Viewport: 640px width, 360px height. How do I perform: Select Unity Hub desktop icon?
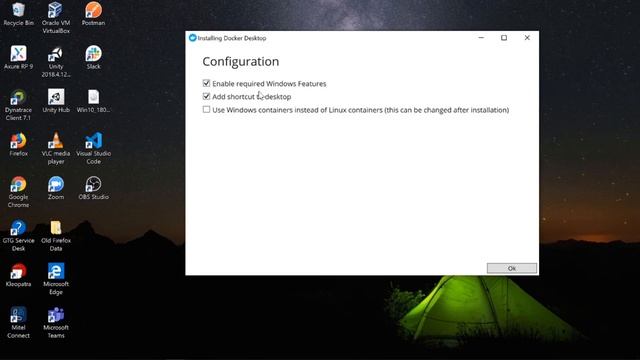point(56,101)
